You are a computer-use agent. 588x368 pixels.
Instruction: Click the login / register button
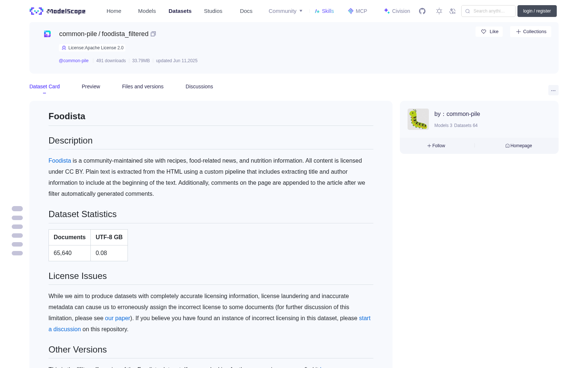[x=537, y=11]
